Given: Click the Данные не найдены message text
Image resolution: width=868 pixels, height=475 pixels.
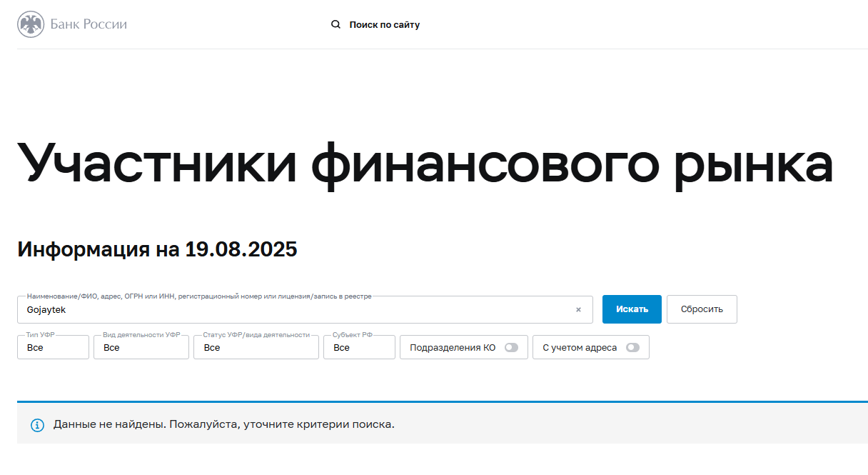Looking at the screenshot, I should (x=223, y=424).
